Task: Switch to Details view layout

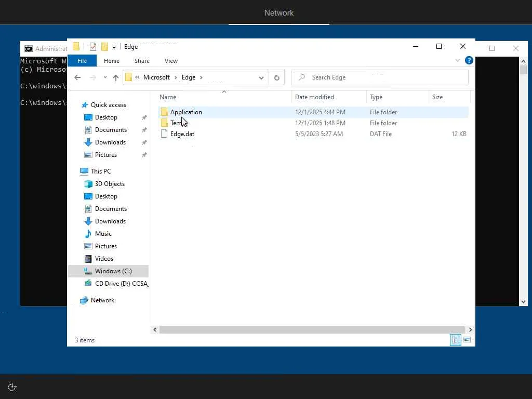Action: pyautogui.click(x=455, y=340)
